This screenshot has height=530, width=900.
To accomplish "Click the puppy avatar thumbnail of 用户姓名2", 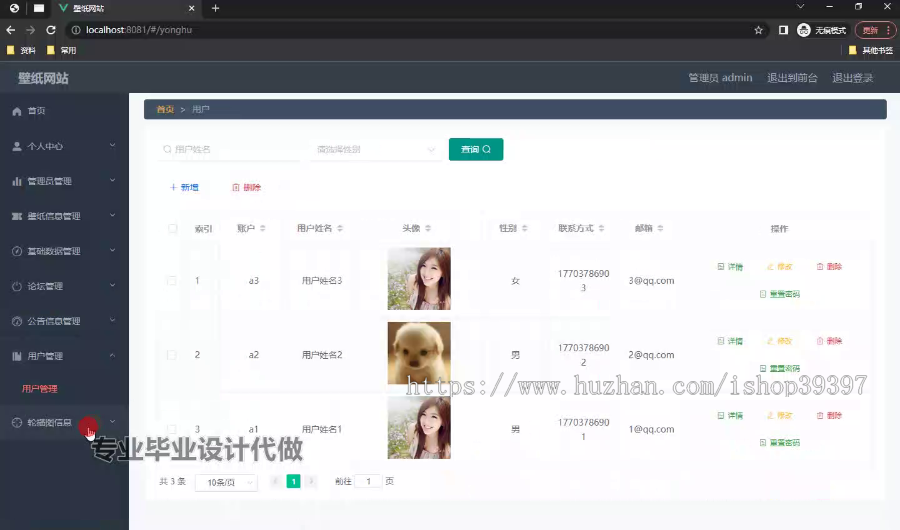I will pos(419,353).
